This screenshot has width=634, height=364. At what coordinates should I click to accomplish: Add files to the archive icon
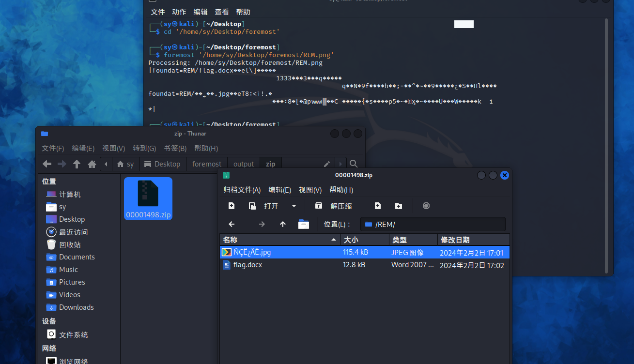378,206
